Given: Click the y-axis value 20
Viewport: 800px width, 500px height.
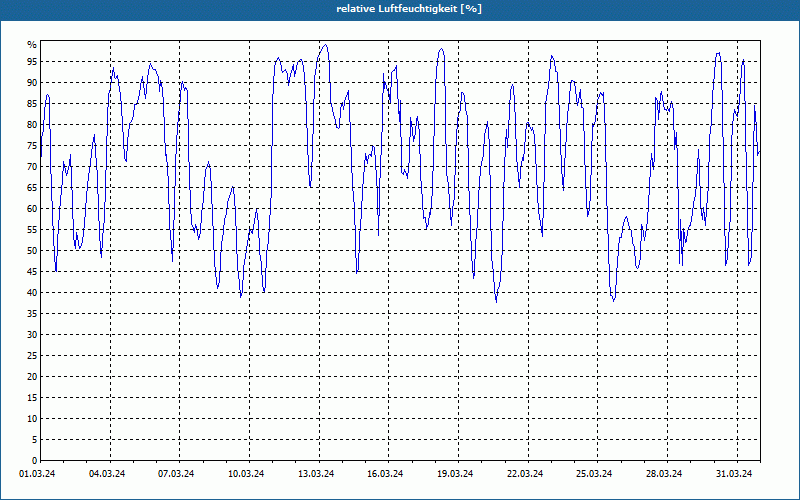Looking at the screenshot, I should pos(32,377).
